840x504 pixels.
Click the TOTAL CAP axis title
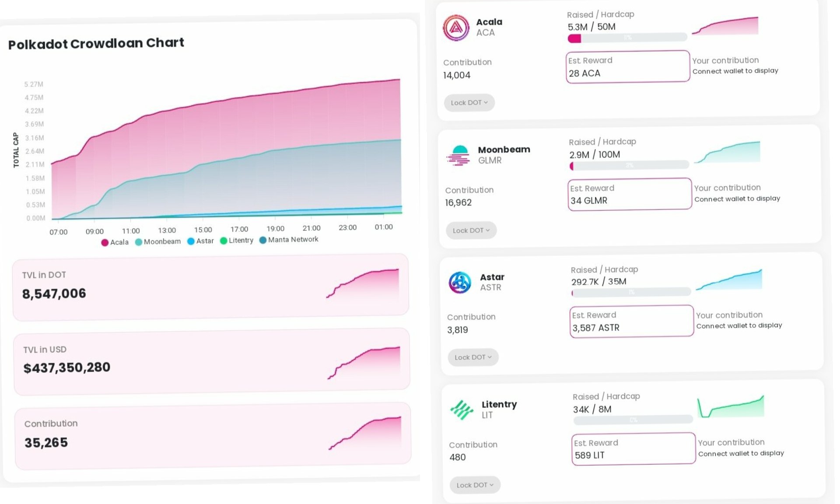tap(16, 150)
